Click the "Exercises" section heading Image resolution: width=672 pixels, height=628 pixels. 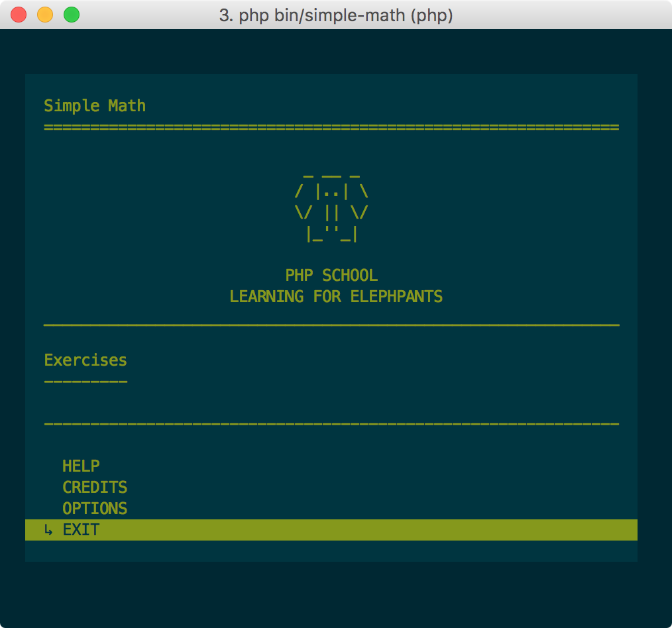(85, 360)
